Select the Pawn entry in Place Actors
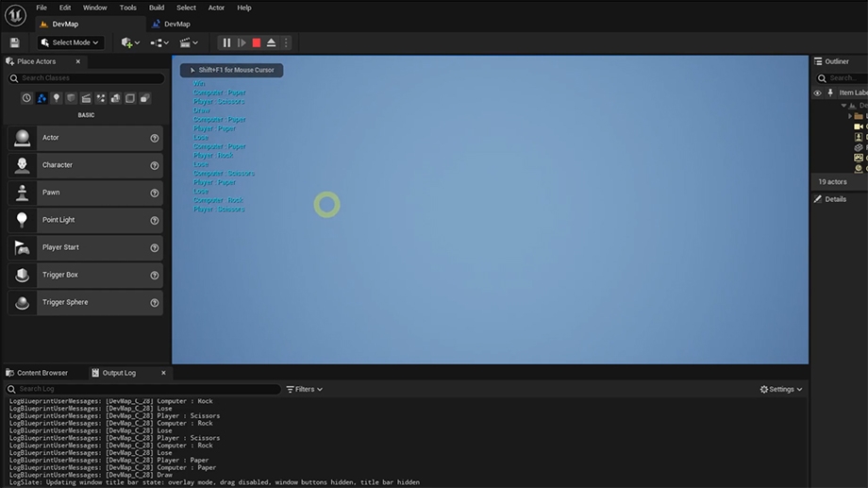The height and width of the screenshot is (488, 868). coord(85,193)
